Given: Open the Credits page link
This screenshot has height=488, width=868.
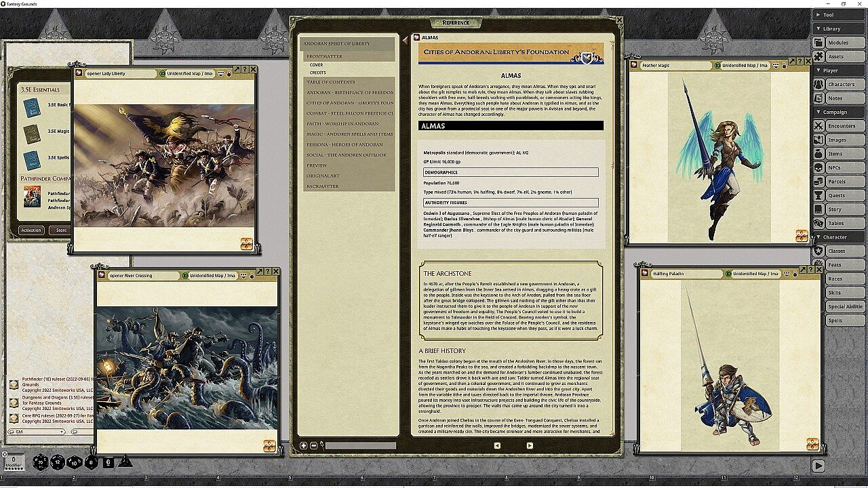Looking at the screenshot, I should click(x=318, y=73).
